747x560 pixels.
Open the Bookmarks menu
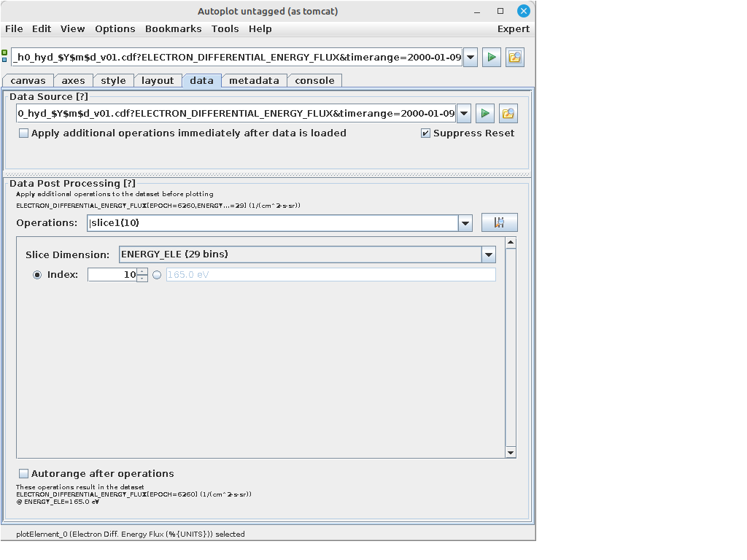[x=173, y=29]
